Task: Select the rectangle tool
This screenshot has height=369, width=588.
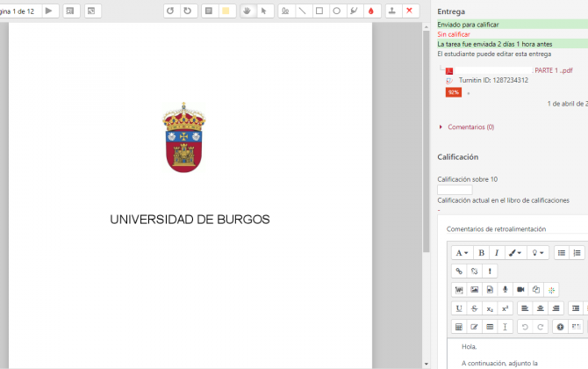Action: pyautogui.click(x=319, y=11)
